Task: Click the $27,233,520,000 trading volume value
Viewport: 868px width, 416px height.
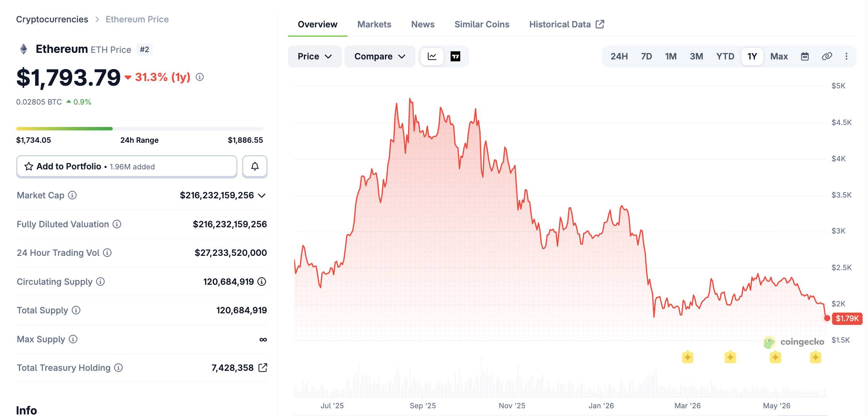Action: [x=231, y=253]
